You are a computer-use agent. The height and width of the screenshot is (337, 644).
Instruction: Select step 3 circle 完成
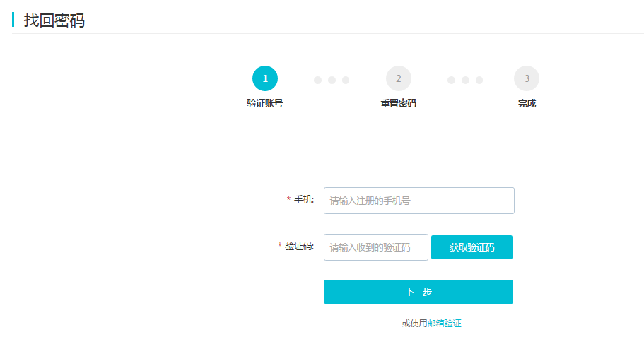[x=527, y=78]
